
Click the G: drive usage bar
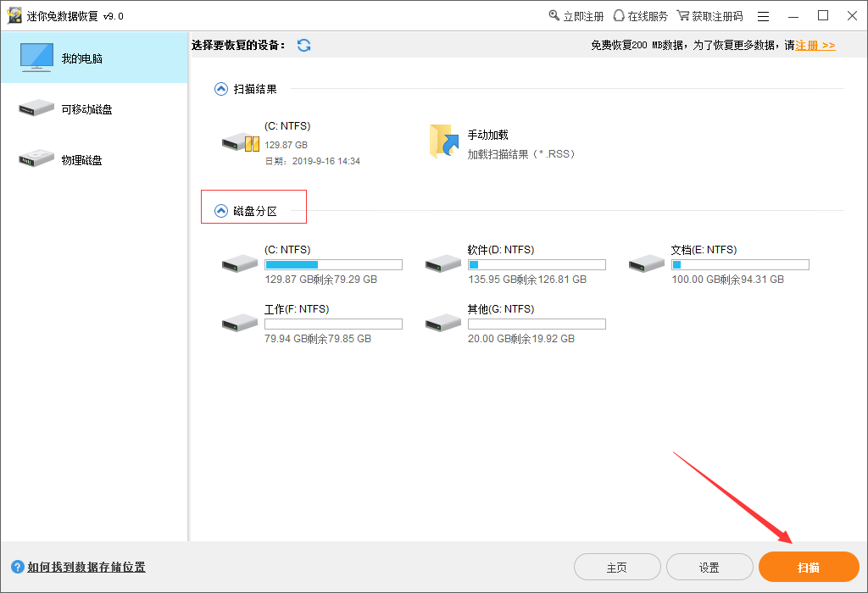537,324
